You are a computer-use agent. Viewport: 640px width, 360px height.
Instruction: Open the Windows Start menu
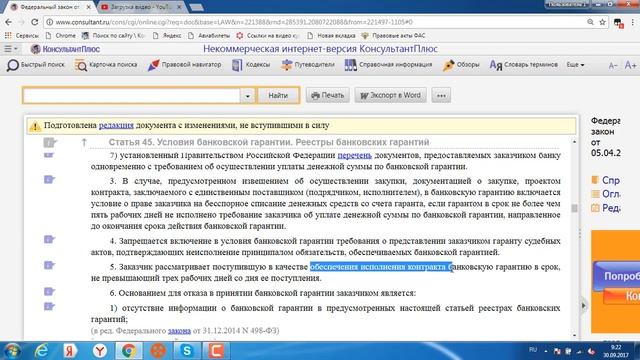[x=12, y=351]
